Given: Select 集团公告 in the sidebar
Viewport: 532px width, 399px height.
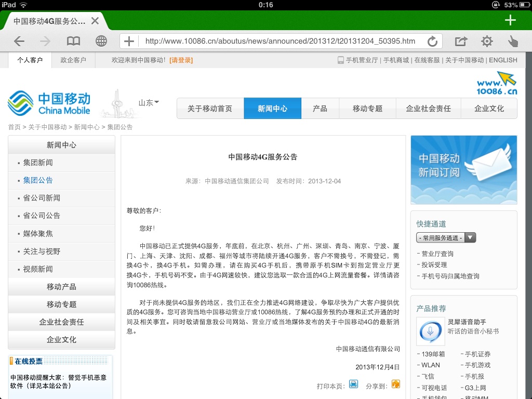Looking at the screenshot, I should point(37,180).
